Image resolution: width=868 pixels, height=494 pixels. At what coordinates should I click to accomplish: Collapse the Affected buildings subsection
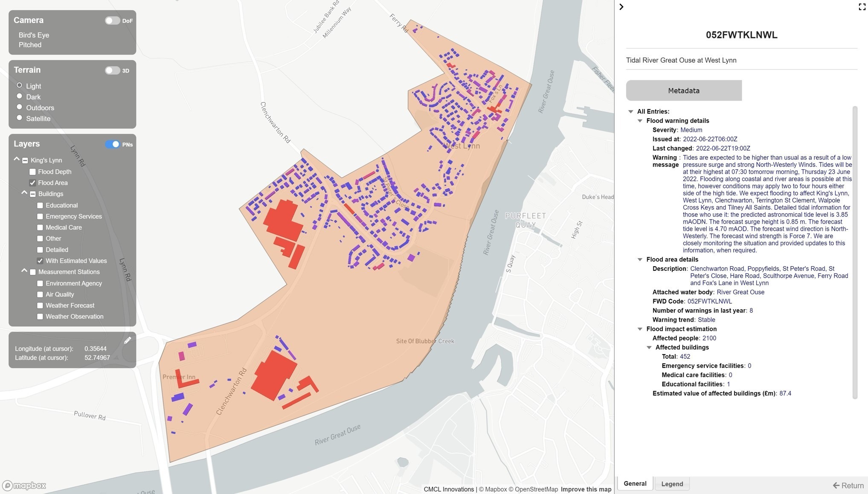pyautogui.click(x=649, y=348)
